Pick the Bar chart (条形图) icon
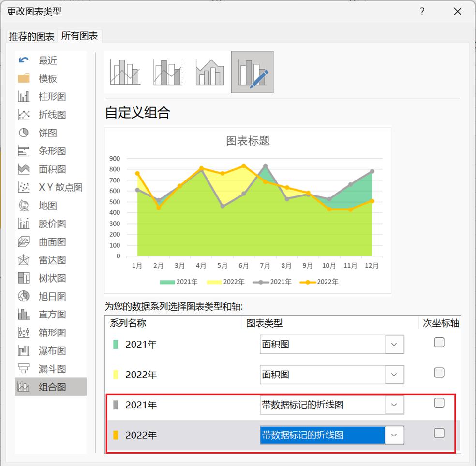 tap(24, 151)
